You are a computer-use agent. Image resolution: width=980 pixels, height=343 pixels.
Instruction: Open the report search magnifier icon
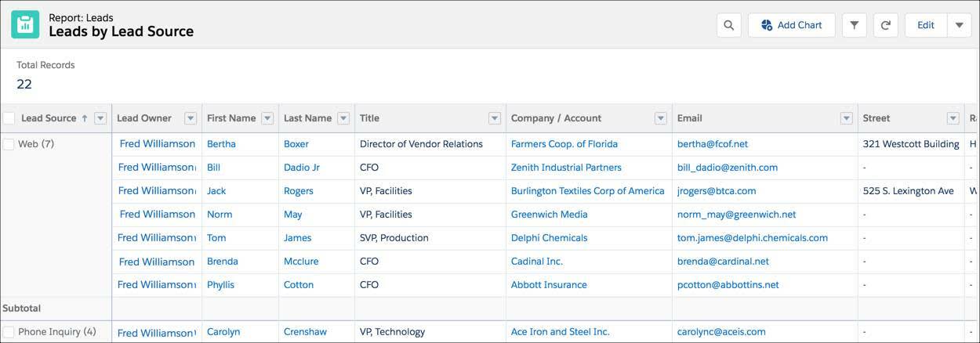tap(728, 25)
